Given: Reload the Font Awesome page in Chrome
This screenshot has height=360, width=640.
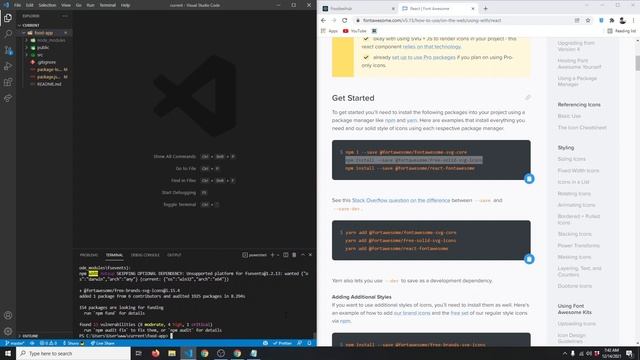Looking at the screenshot, I should point(344,20).
